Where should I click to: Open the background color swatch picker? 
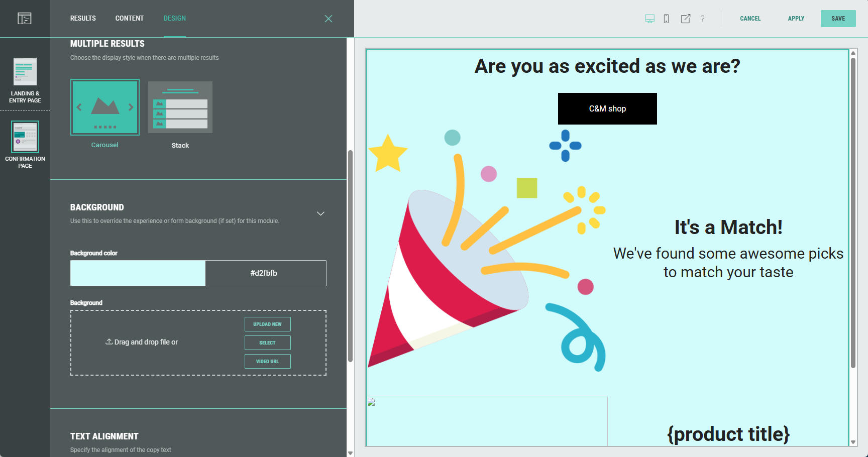pyautogui.click(x=138, y=273)
